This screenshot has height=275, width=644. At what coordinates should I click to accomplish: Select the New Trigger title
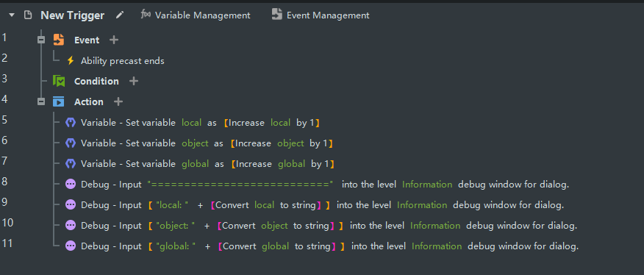(x=72, y=15)
